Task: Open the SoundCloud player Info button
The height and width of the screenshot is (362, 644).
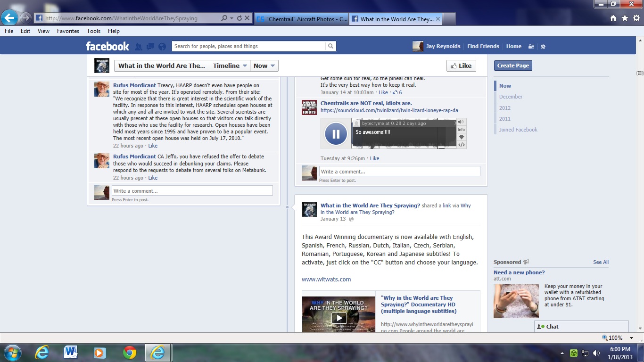Action: point(461,130)
